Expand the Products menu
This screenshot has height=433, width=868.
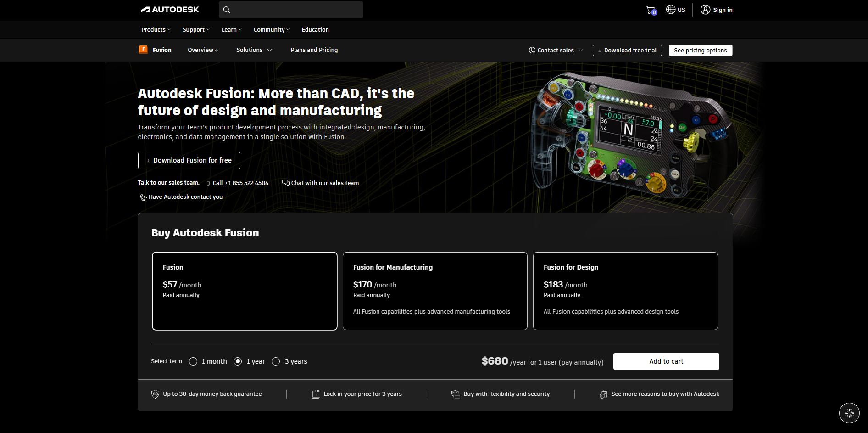[x=156, y=29]
